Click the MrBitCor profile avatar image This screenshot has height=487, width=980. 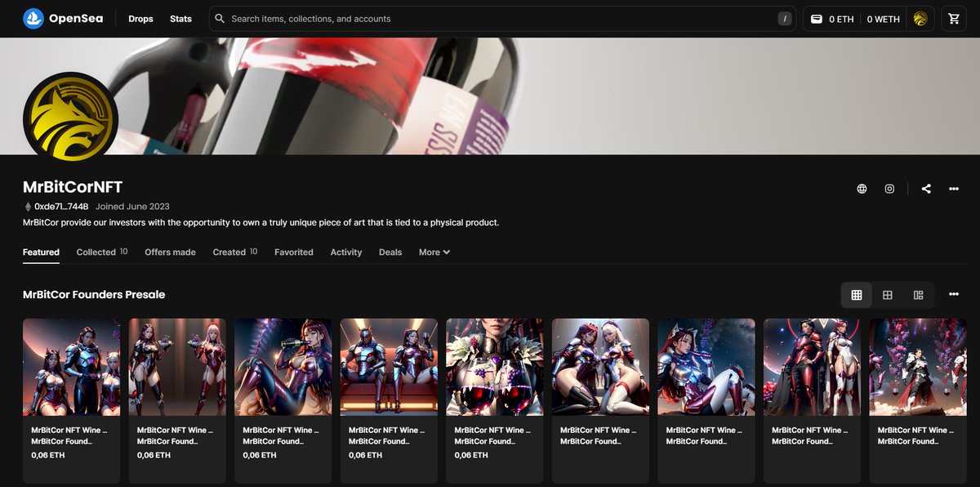pyautogui.click(x=71, y=120)
